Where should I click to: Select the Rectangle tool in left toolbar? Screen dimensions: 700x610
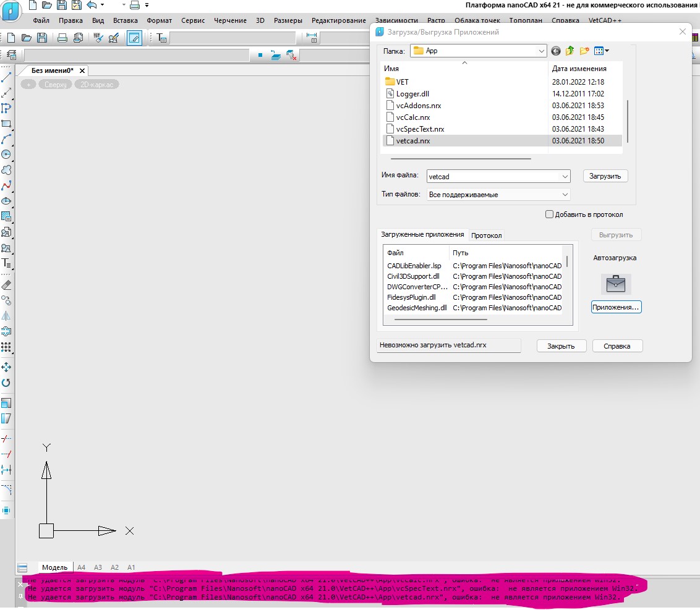click(7, 124)
